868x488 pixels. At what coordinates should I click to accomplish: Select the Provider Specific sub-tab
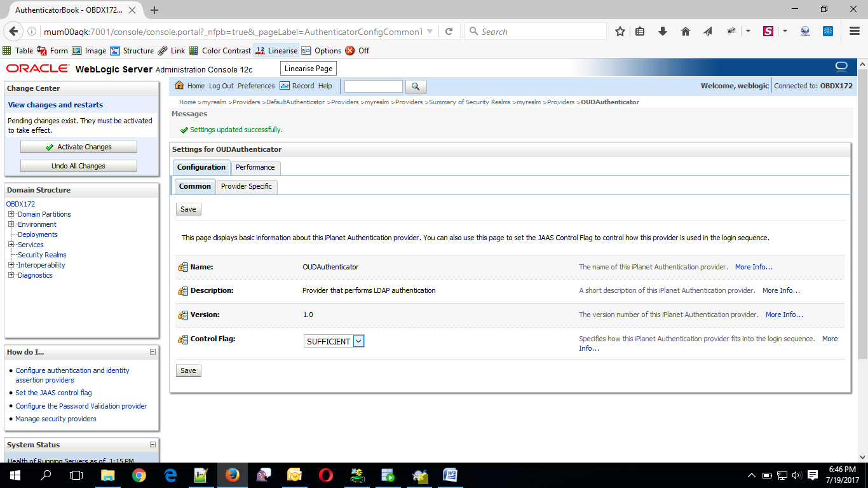(x=247, y=186)
